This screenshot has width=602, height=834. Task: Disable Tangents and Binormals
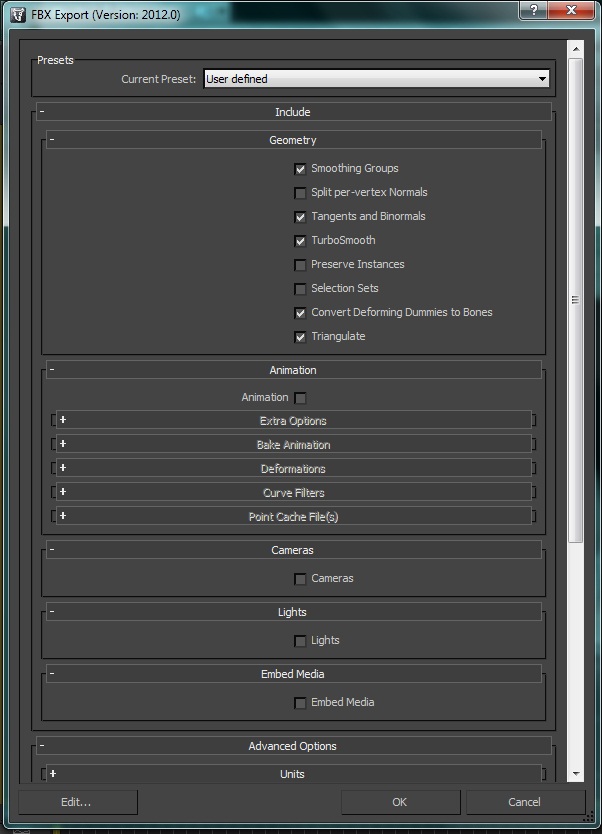pos(300,216)
